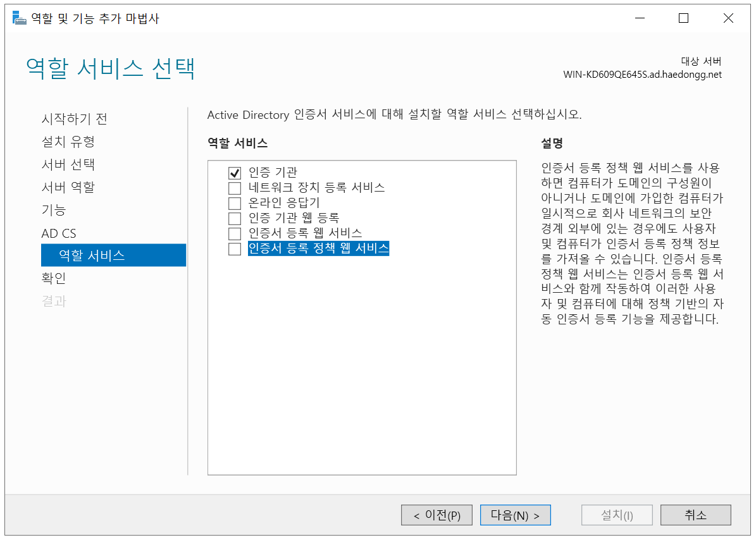The height and width of the screenshot is (540, 756).
Task: Select 인증 기관 웹 등록 label
Action: click(x=294, y=218)
